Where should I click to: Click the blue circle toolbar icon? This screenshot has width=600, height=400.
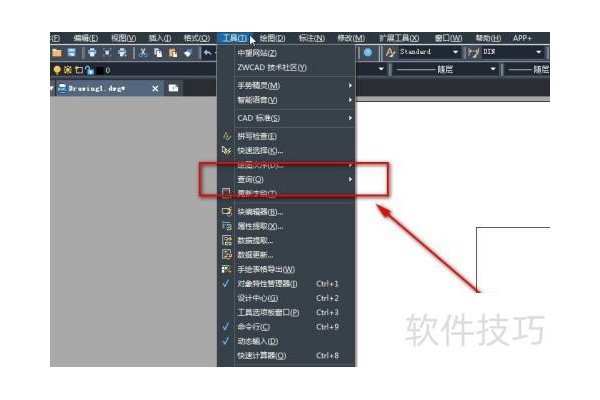coord(368,52)
